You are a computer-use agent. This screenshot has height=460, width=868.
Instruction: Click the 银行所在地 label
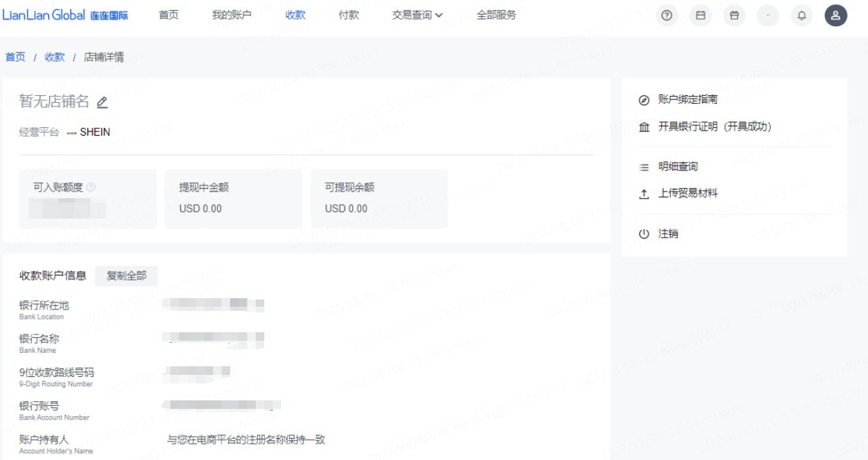(44, 306)
